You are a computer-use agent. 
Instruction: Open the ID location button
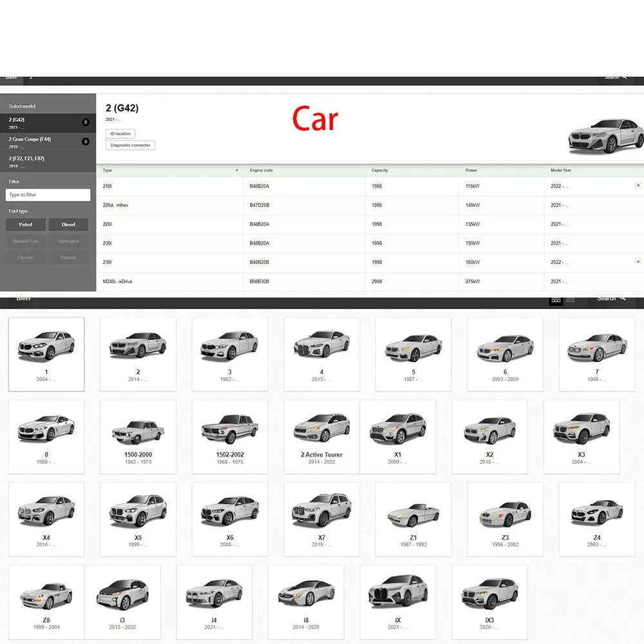point(120,133)
